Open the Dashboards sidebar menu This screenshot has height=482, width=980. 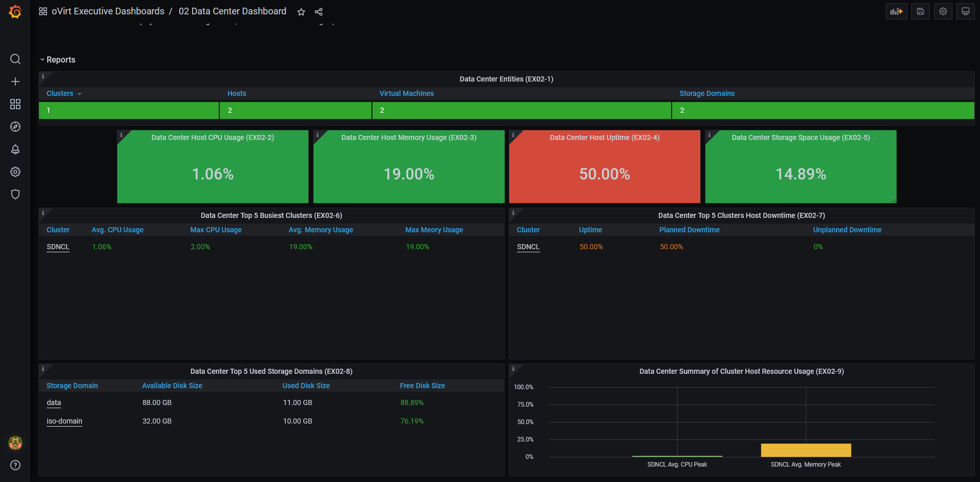[15, 104]
